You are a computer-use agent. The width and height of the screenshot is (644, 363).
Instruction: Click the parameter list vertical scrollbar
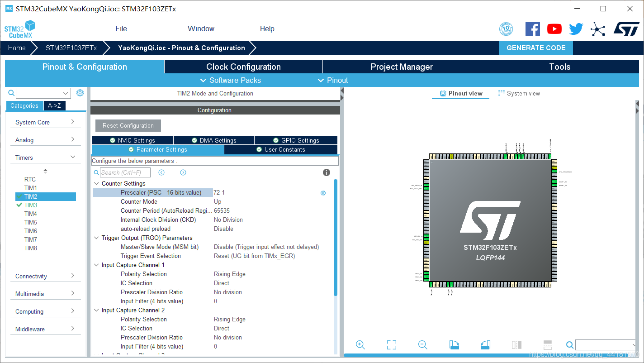pos(336,238)
